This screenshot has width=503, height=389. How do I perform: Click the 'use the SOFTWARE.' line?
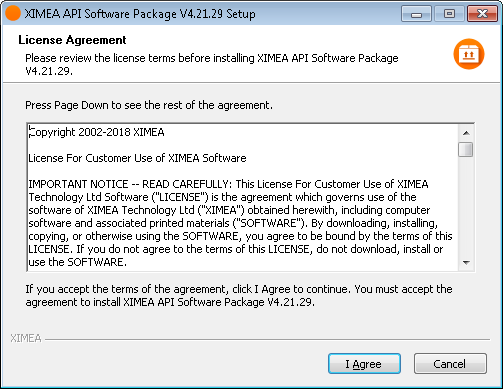click(x=78, y=262)
